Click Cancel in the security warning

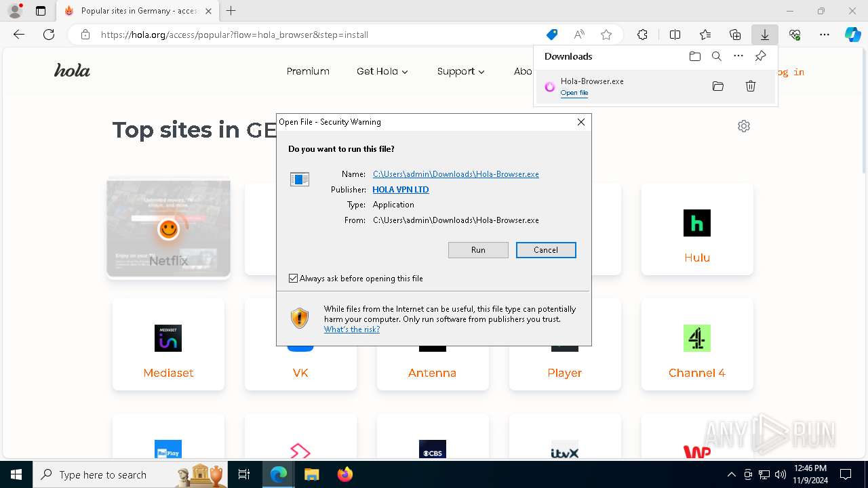(546, 250)
